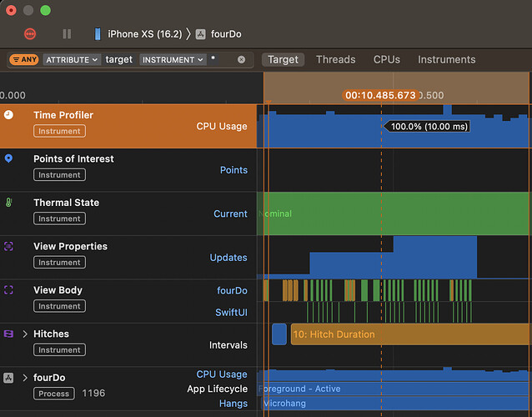Open the ATTRIBUTE filter dropdown
This screenshot has height=417, width=532.
(72, 60)
